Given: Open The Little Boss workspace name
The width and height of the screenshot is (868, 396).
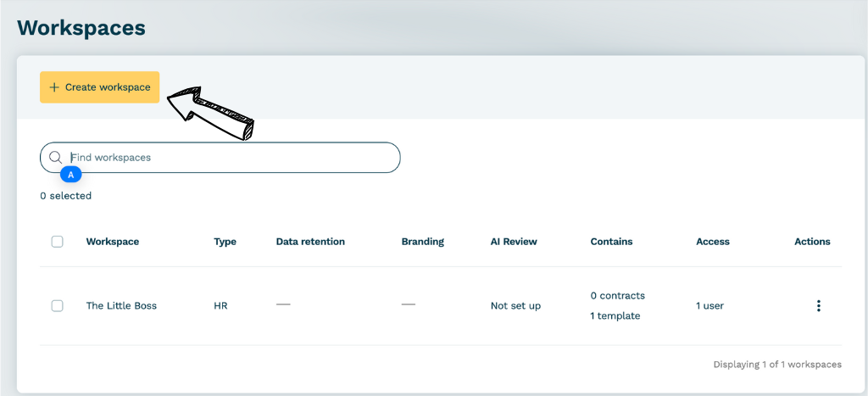Looking at the screenshot, I should 121,306.
